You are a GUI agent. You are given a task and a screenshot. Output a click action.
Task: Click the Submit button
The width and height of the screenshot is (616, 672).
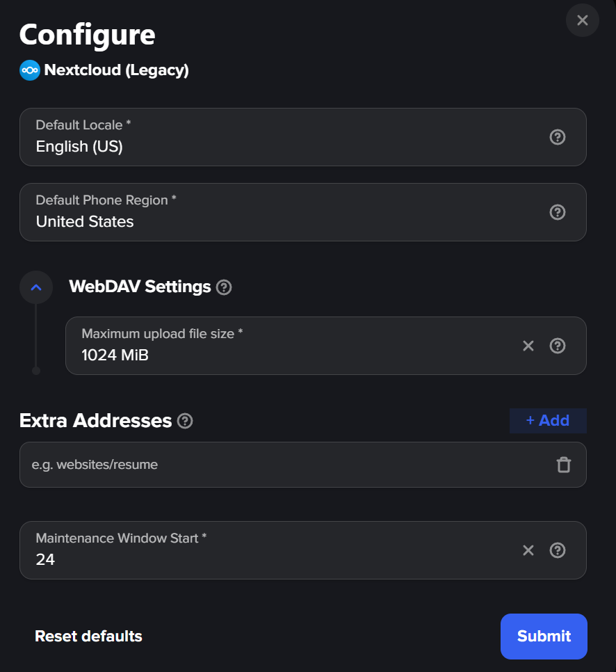(544, 636)
